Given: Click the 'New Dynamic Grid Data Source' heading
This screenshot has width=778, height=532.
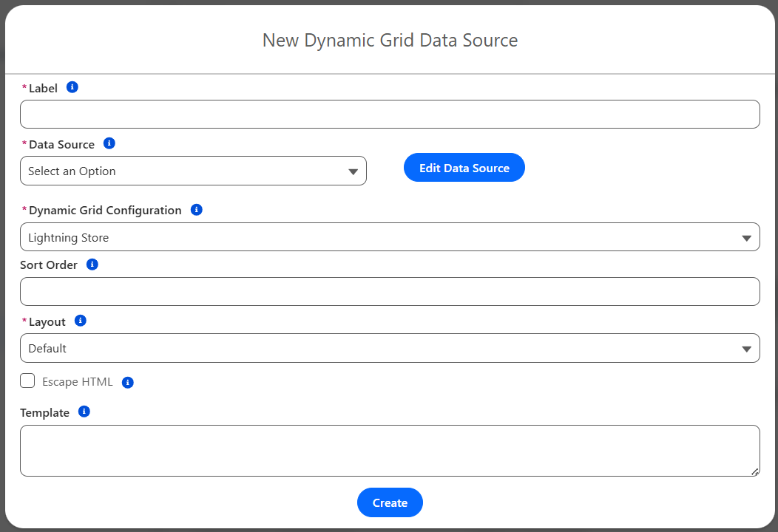Looking at the screenshot, I should click(390, 40).
